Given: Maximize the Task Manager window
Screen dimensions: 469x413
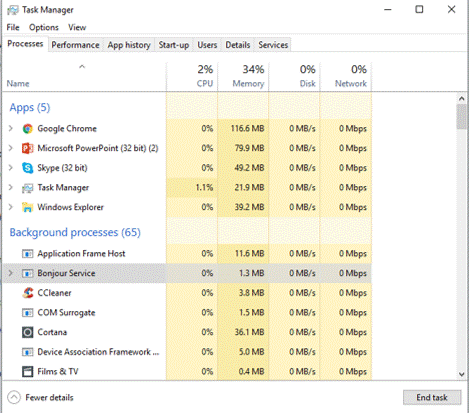Looking at the screenshot, I should point(419,9).
